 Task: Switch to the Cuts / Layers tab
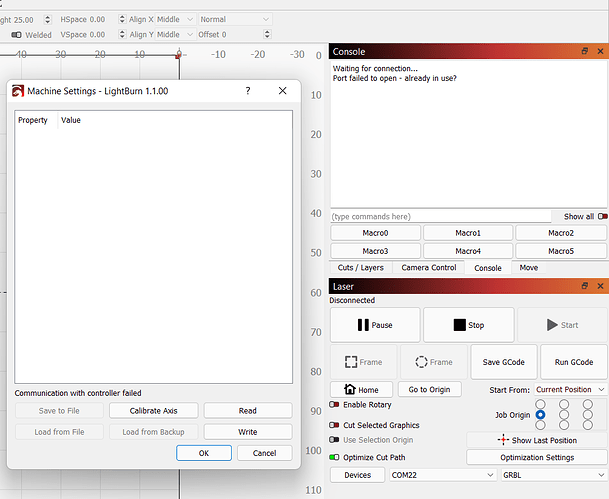coord(360,268)
